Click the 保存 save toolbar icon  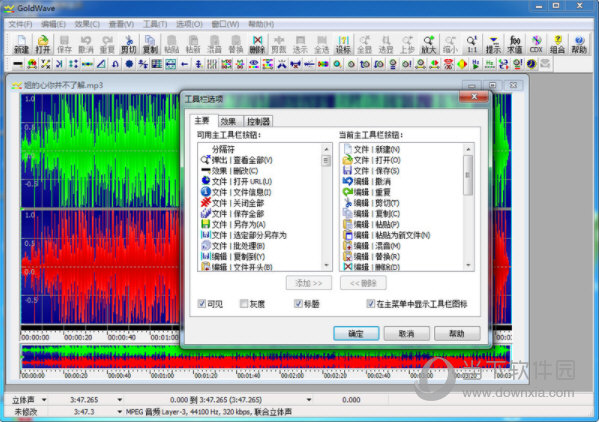point(64,44)
